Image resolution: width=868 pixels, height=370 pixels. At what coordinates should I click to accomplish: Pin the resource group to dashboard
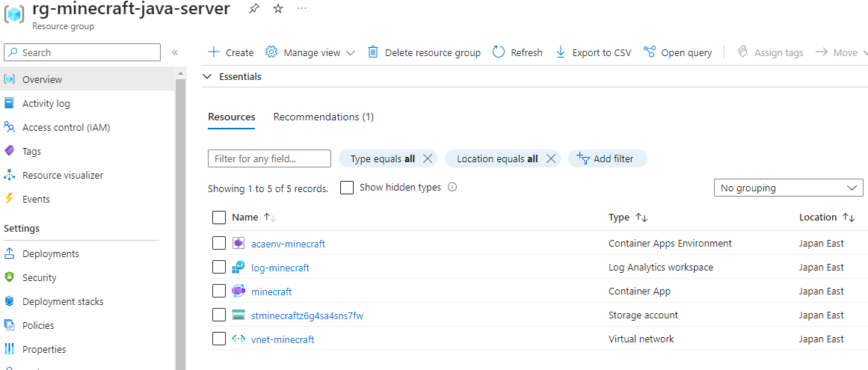253,9
